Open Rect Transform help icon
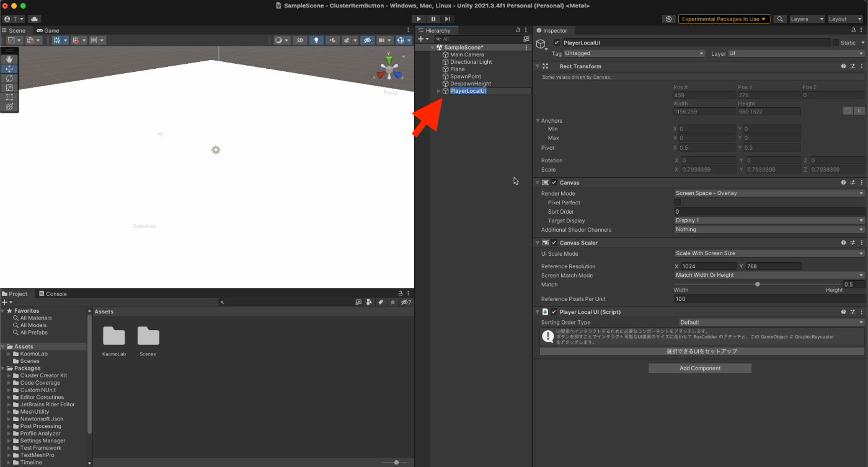The width and height of the screenshot is (868, 467). pos(843,66)
